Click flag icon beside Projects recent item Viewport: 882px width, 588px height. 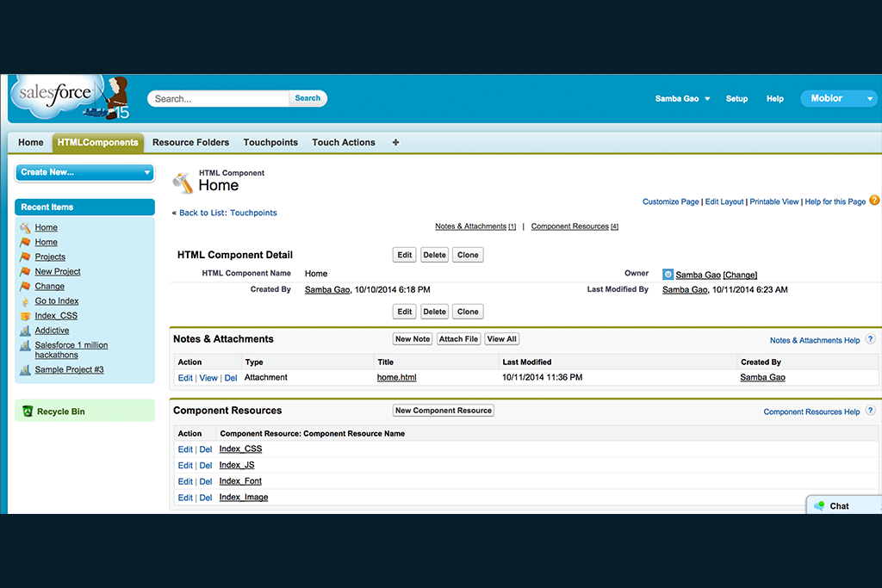[x=25, y=257]
